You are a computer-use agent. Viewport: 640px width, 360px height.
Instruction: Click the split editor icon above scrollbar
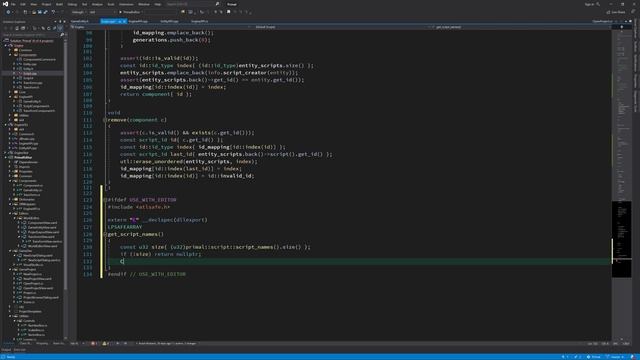coord(622,27)
